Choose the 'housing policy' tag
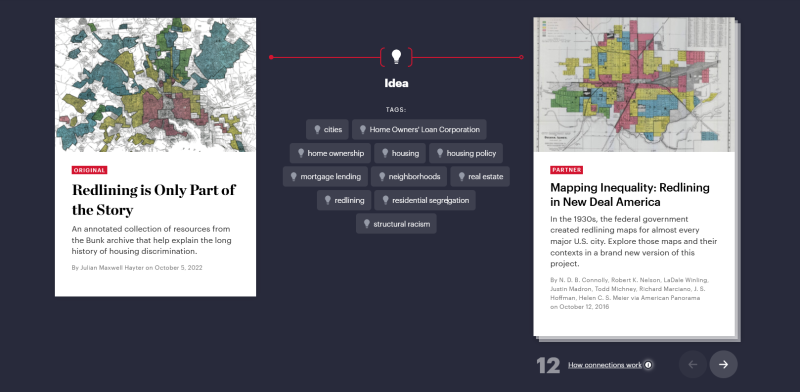 click(x=466, y=153)
